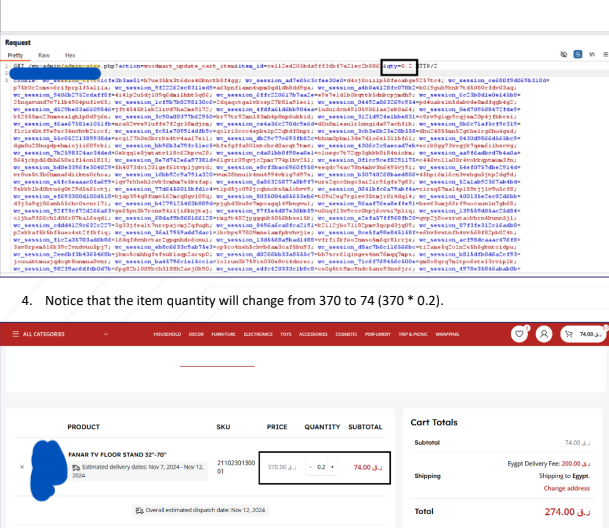Open the Household category
This screenshot has width=609, height=528.
pos(167,334)
